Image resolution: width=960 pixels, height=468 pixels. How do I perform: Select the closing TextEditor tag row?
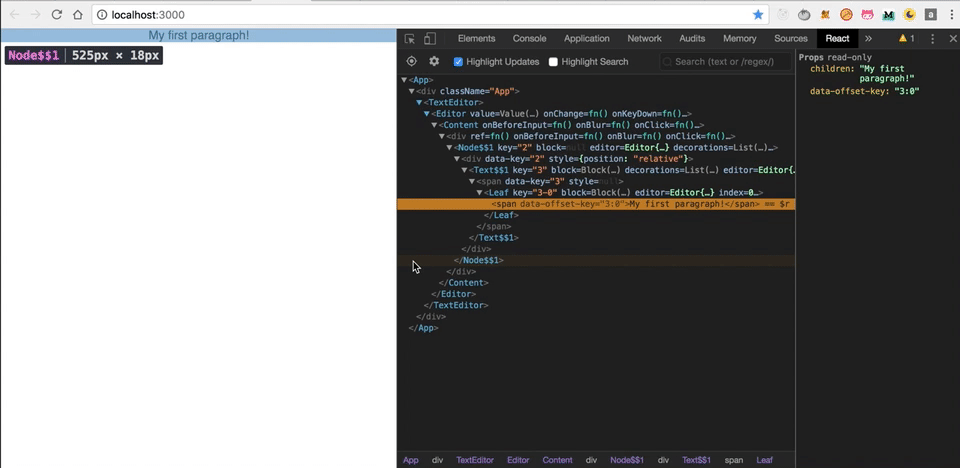pos(596,305)
